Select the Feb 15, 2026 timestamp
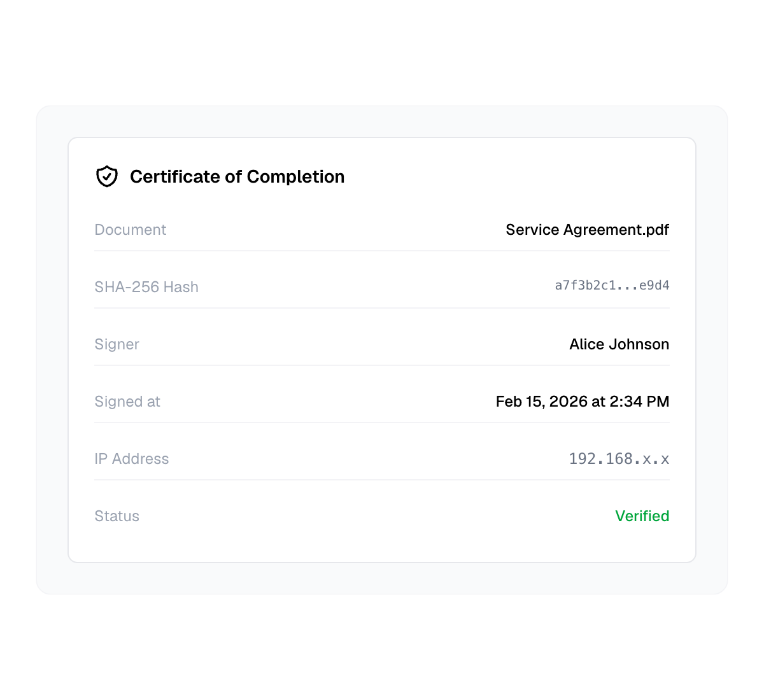764x700 pixels. pos(582,402)
